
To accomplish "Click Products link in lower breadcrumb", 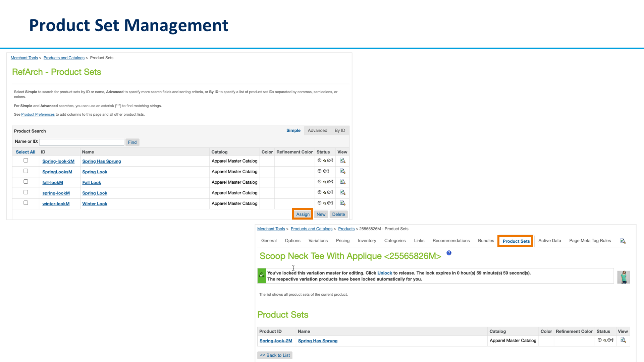I will (346, 229).
